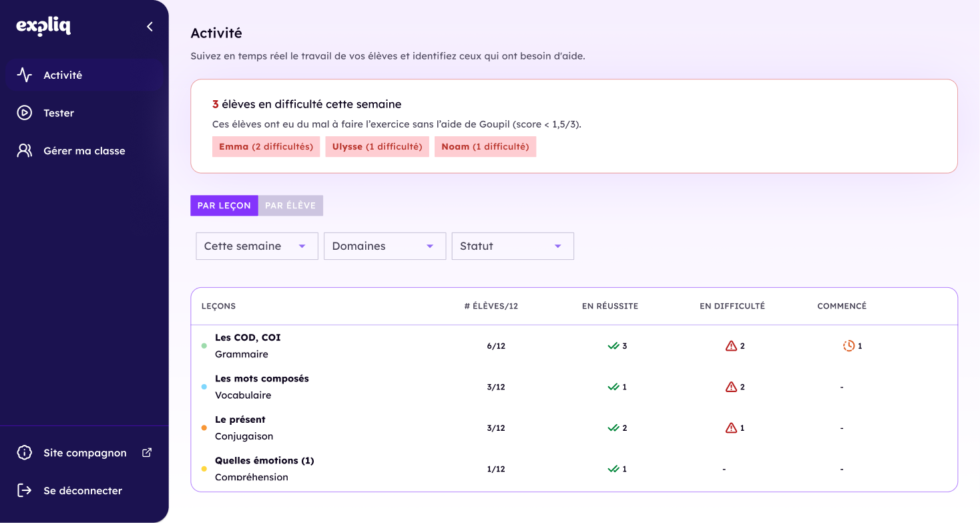Screen dimensions: 980x523
Task: Click the orange dot beside Le présent
Action: tap(204, 428)
